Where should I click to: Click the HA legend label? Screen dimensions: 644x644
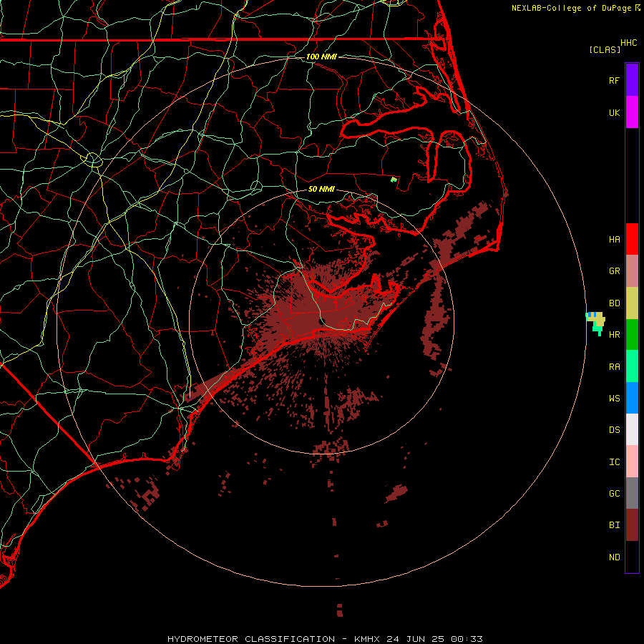pos(614,239)
